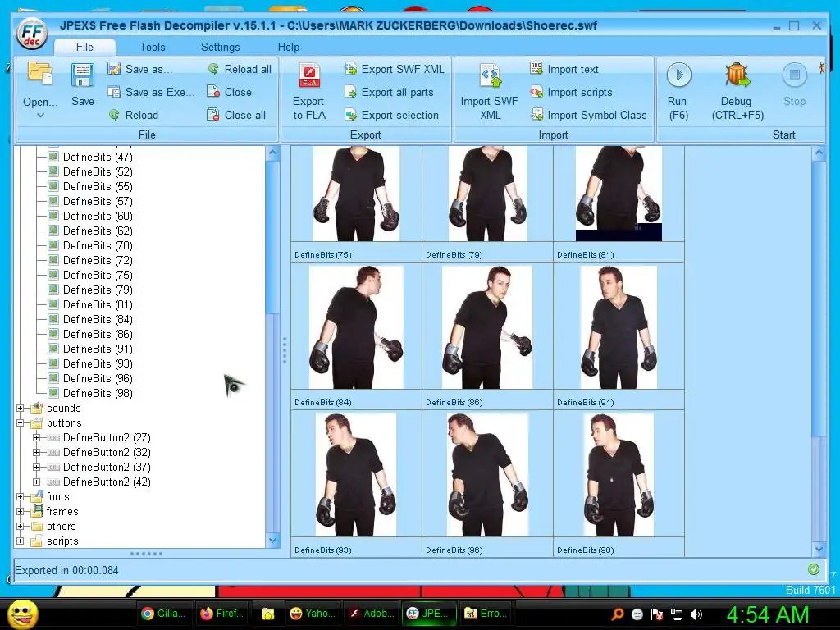
Task: Choose Save as... in the File group
Action: [140, 69]
